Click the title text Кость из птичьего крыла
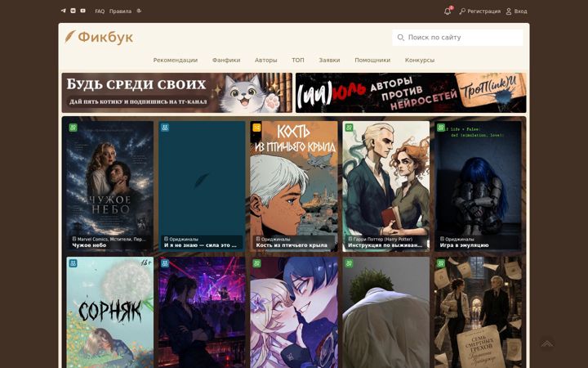Screen dimensions: 588x368 pos(292,245)
